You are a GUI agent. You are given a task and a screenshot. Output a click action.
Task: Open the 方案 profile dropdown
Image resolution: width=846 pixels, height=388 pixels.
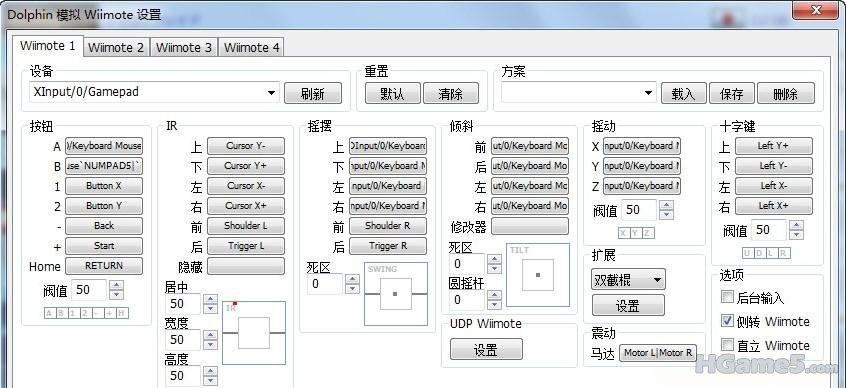tap(578, 93)
